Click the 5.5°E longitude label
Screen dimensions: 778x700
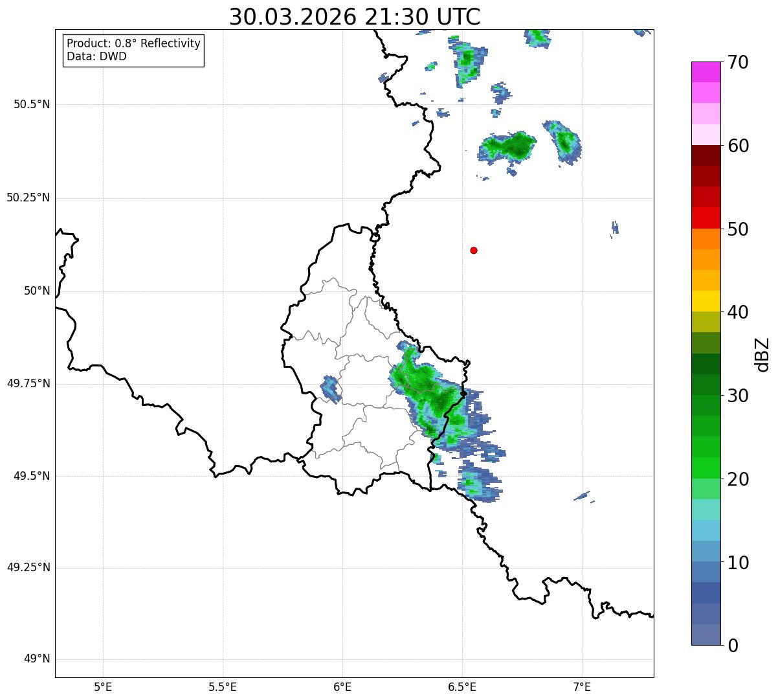[223, 686]
